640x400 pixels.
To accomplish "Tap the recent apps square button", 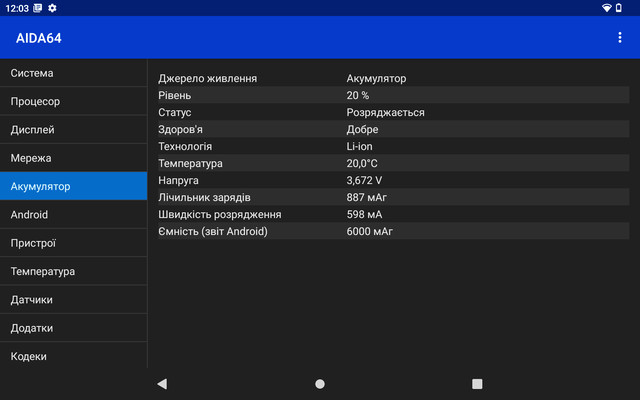I will click(x=477, y=384).
